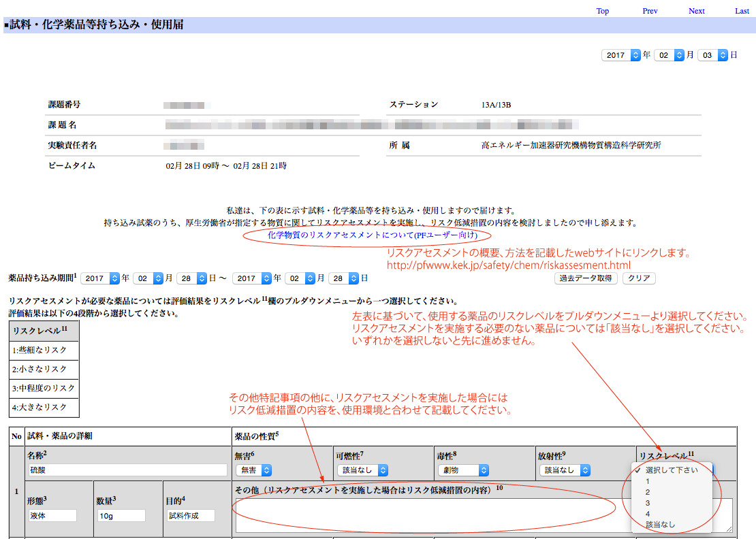Viewport: 756px width, 539px height.
Task: Click table row 2:小さなリスク
Action: pos(44,370)
